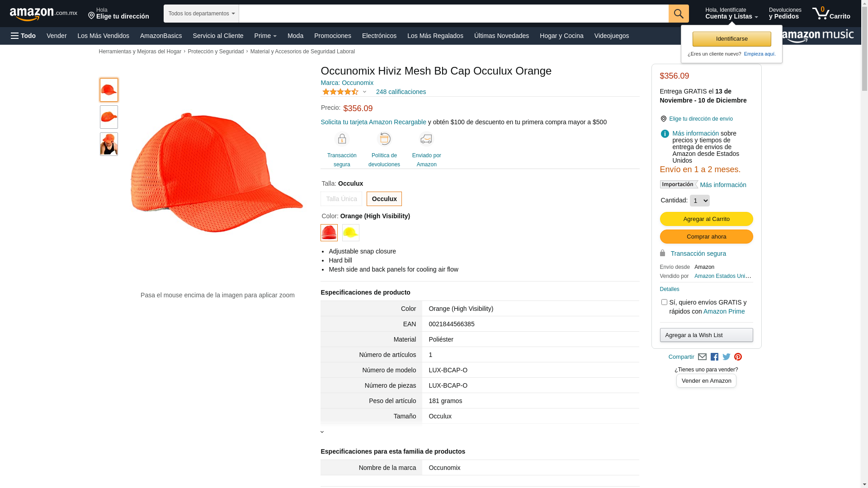Click the Amazon.com.mx logo
This screenshot has height=488, width=868.
pyautogui.click(x=43, y=14)
